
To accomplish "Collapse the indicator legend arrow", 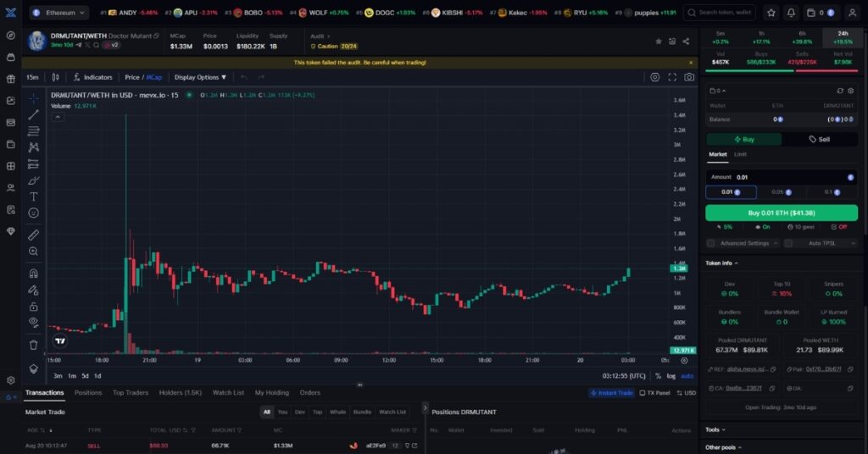I will point(58,117).
